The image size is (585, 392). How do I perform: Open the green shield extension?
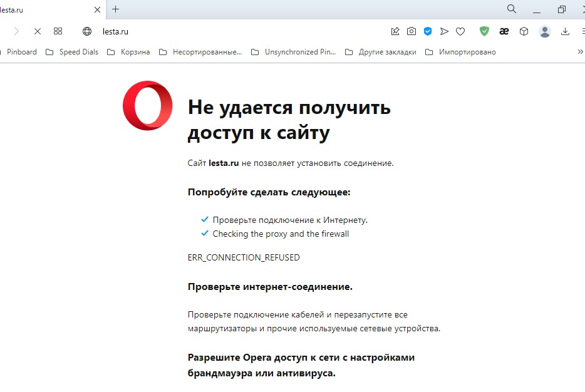click(484, 31)
